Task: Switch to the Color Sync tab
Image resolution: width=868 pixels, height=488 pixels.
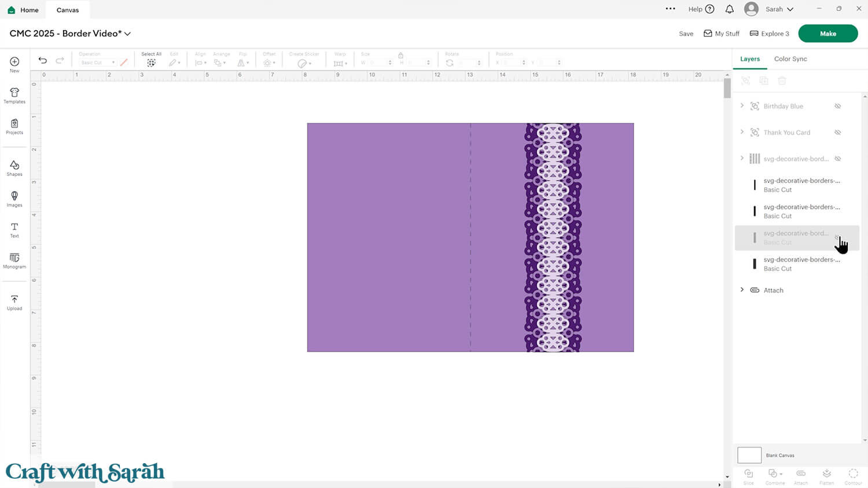Action: 790,59
